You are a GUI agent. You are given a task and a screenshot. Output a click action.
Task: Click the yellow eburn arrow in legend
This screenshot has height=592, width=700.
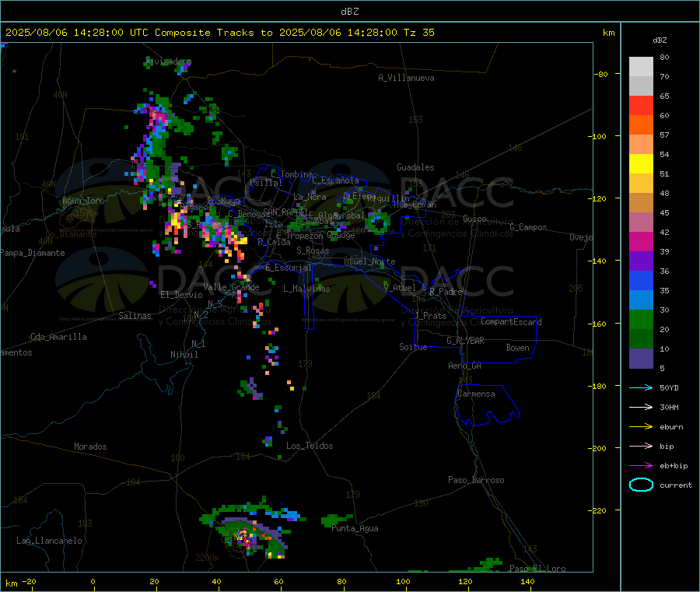coord(641,427)
